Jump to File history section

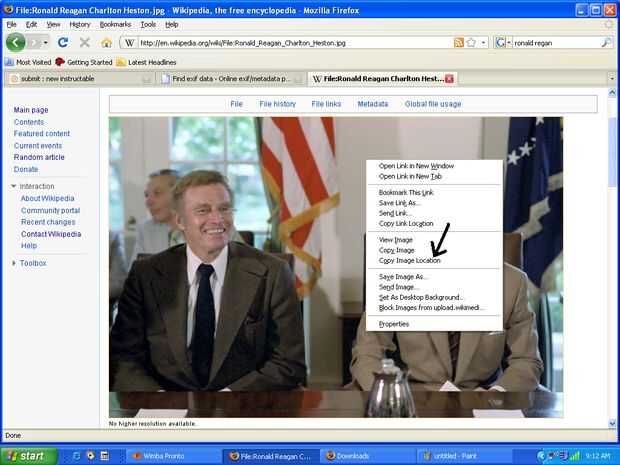[x=278, y=104]
